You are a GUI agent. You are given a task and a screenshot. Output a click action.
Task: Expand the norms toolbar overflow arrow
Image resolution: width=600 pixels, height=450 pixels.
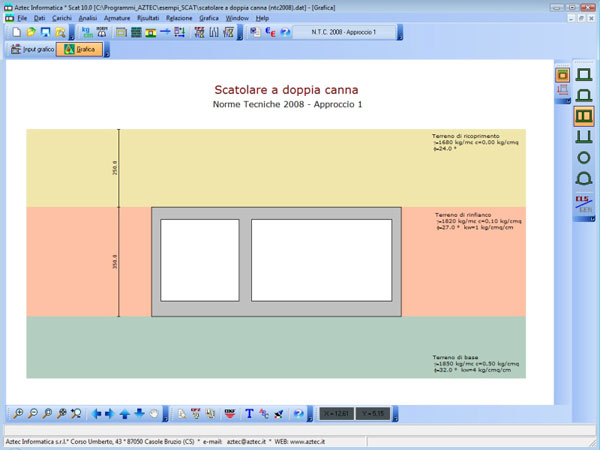point(400,33)
